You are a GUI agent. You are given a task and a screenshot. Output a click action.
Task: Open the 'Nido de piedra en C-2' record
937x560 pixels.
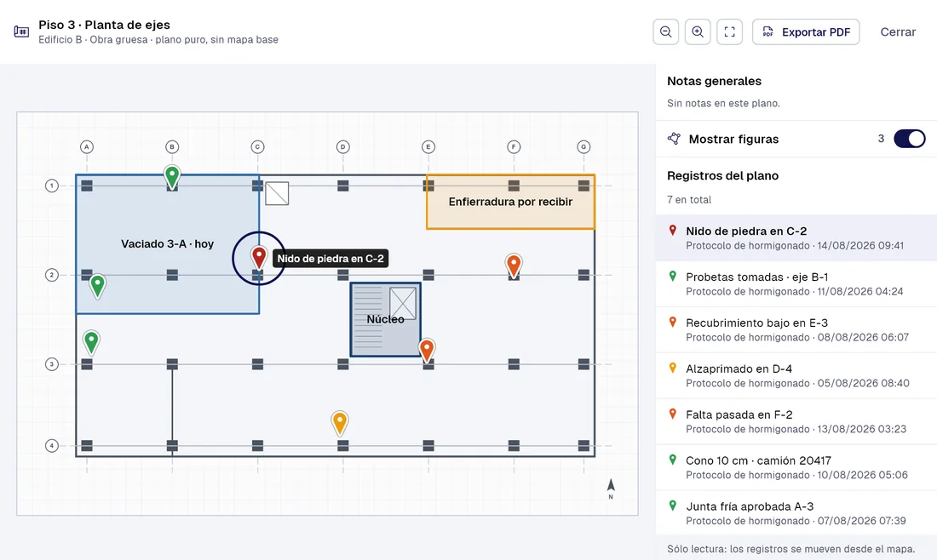tap(796, 237)
